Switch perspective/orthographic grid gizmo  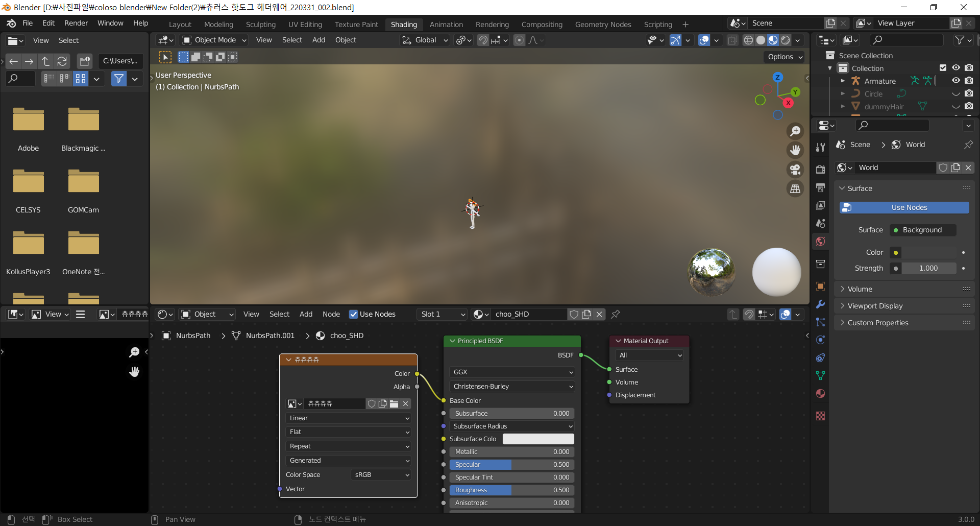point(795,189)
